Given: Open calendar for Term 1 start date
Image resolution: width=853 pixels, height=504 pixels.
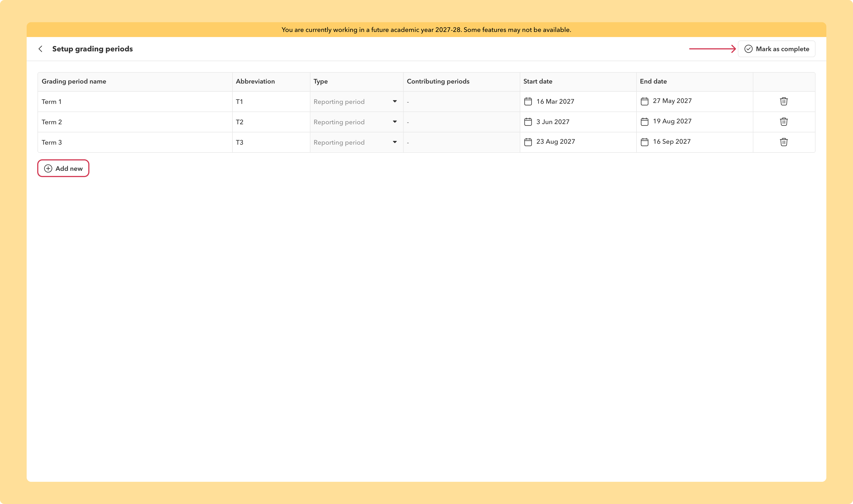Looking at the screenshot, I should click(x=528, y=101).
